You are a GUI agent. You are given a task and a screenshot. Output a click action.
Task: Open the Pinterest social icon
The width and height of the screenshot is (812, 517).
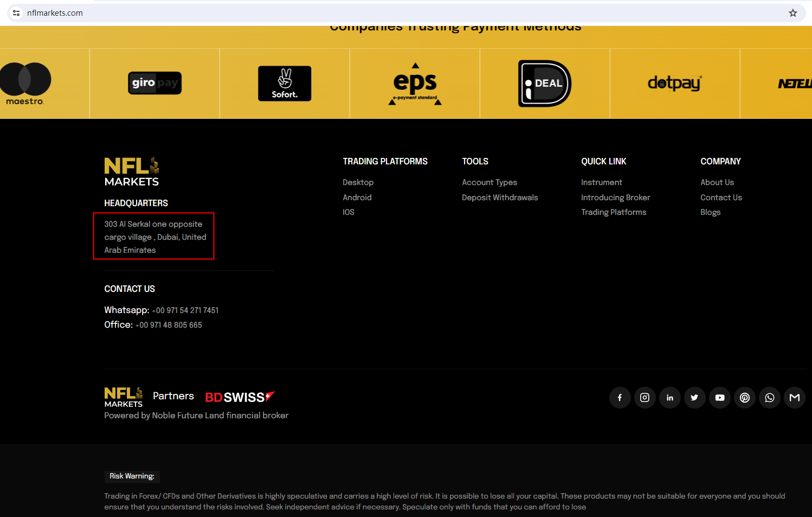pyautogui.click(x=744, y=398)
